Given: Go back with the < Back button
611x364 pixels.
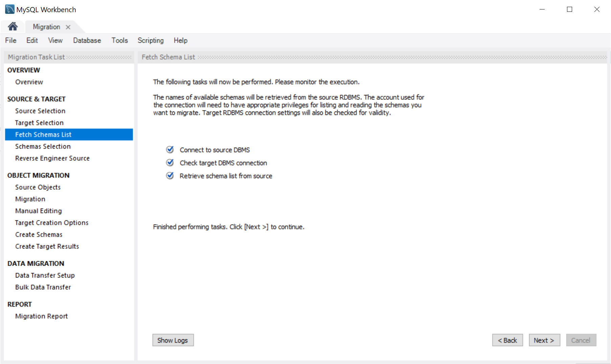Looking at the screenshot, I should (507, 340).
